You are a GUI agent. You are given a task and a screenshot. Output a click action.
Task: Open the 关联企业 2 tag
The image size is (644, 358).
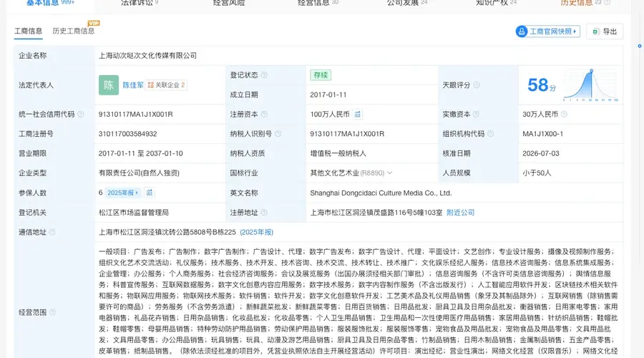click(x=166, y=85)
